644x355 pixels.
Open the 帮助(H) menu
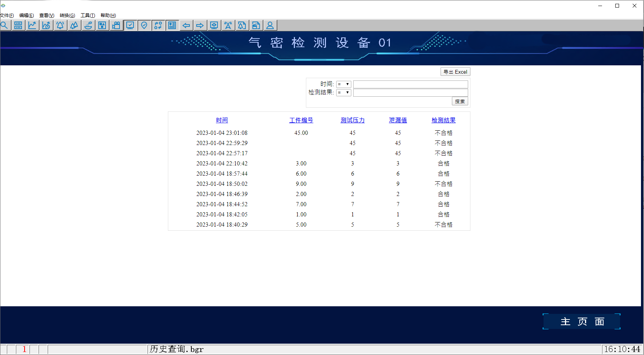point(108,15)
